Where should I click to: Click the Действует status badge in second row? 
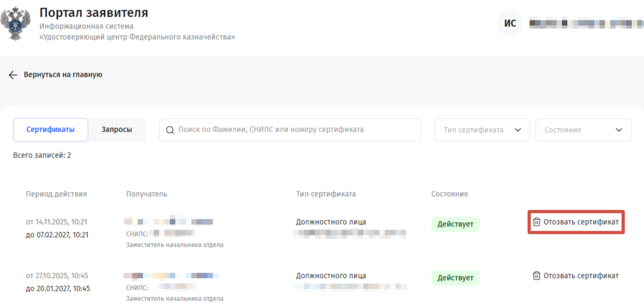(455, 278)
